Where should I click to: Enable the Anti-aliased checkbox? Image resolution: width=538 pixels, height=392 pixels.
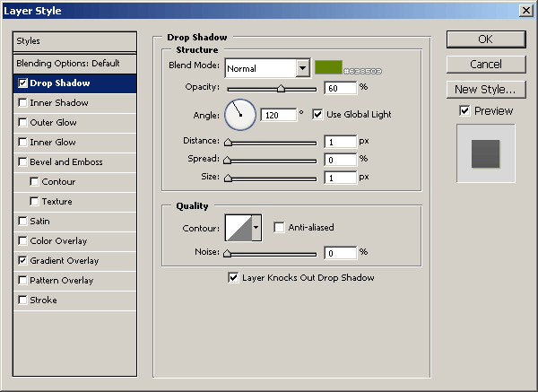(x=279, y=227)
